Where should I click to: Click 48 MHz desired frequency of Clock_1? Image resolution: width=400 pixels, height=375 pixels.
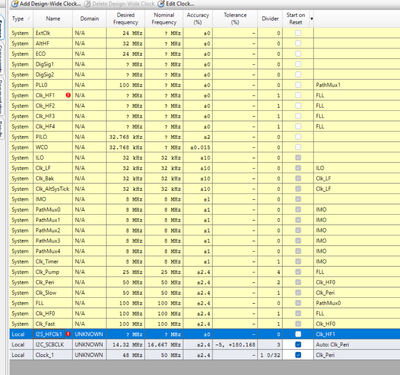132,355
